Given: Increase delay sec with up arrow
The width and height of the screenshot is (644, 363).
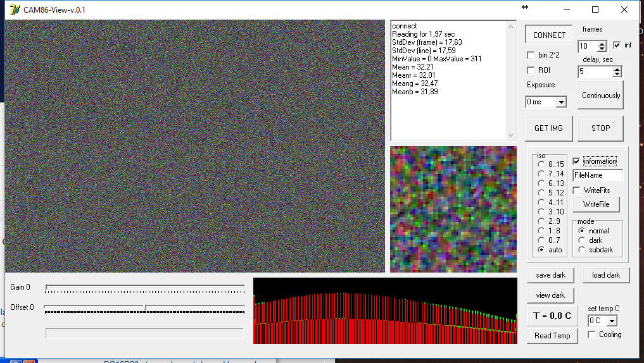Looking at the screenshot, I should [617, 69].
